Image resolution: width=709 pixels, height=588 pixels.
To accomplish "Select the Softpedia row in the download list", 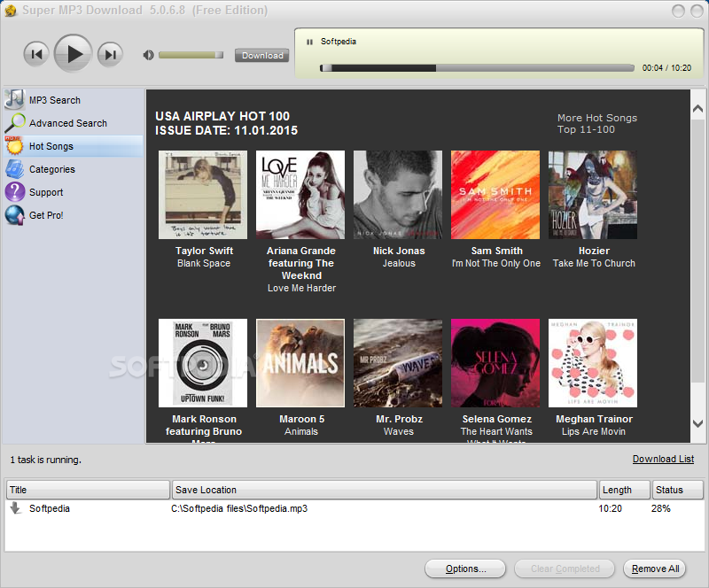I will coord(354,508).
